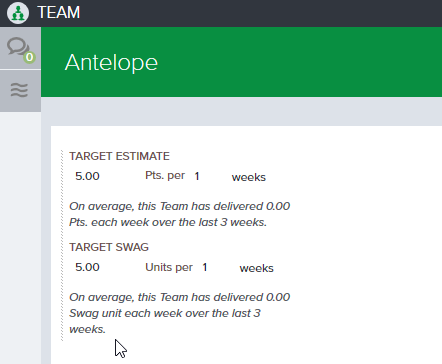Open the Target Swag weeks dropdown
This screenshot has width=442, height=364.
pos(256,268)
